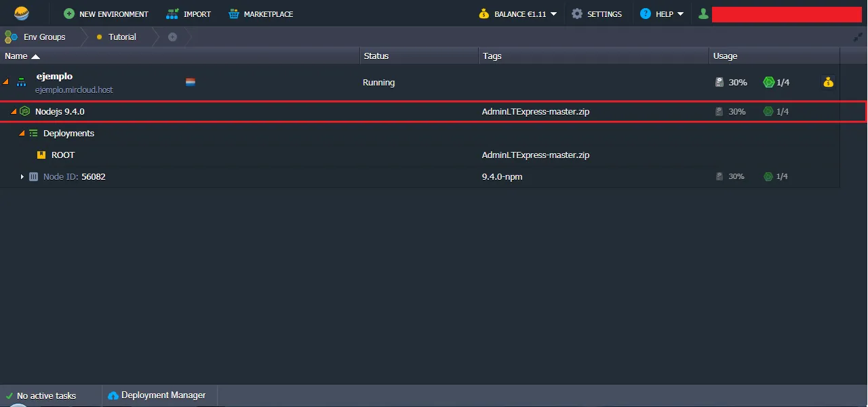
Task: Create a New Environment
Action: click(x=106, y=14)
